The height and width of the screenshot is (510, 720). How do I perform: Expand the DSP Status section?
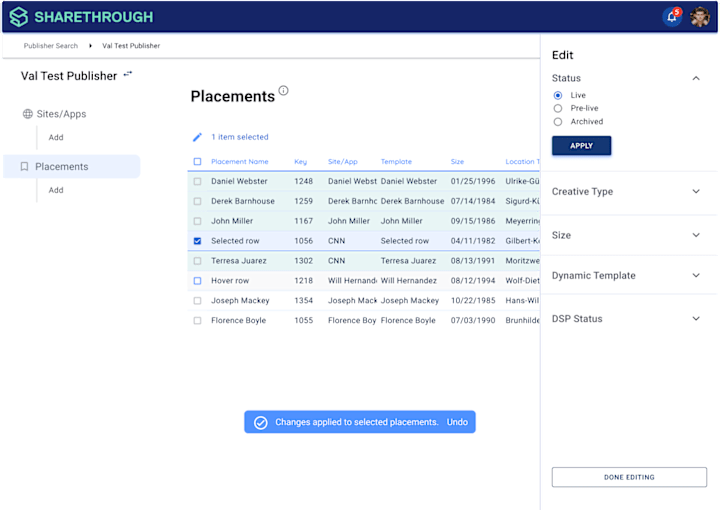696,319
